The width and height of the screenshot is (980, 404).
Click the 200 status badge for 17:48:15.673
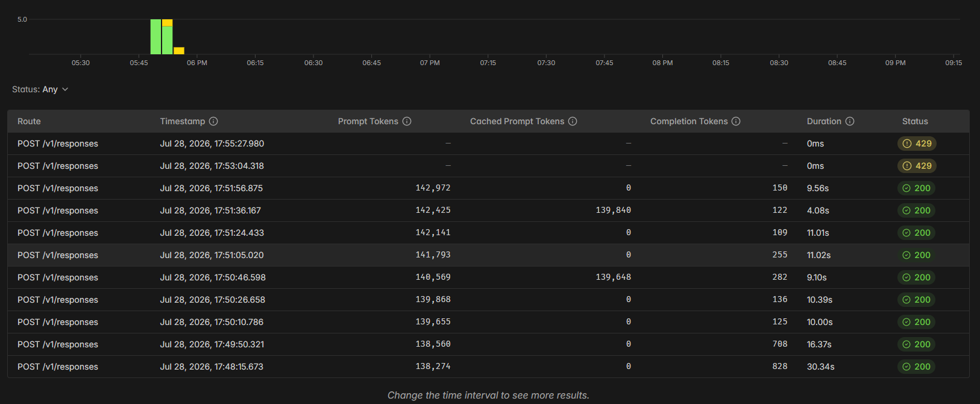click(916, 367)
